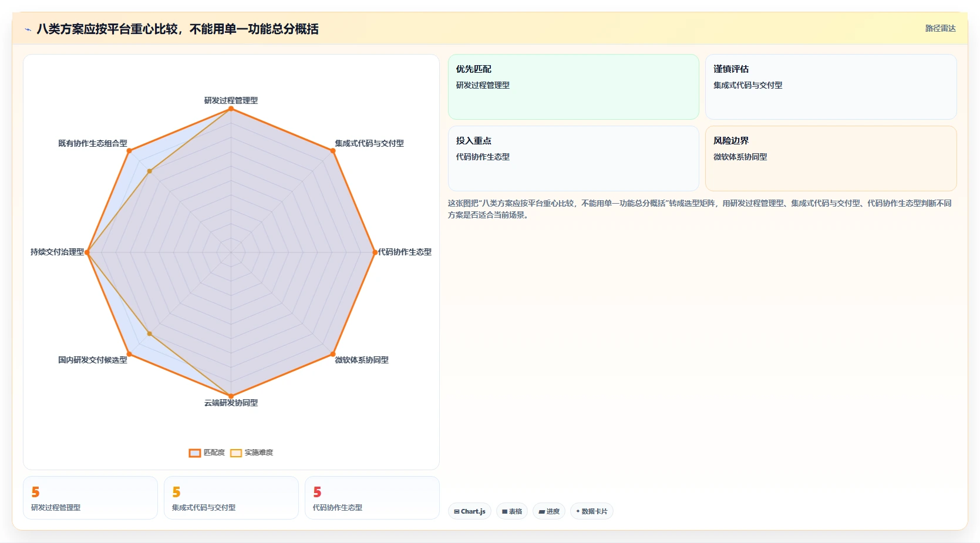
Task: Click the radar point at 代码协作生态型 vertex
Action: tap(375, 252)
